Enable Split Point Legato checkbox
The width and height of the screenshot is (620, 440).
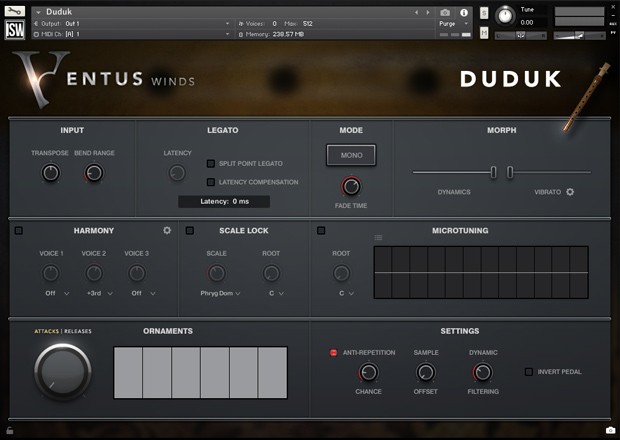(x=211, y=163)
